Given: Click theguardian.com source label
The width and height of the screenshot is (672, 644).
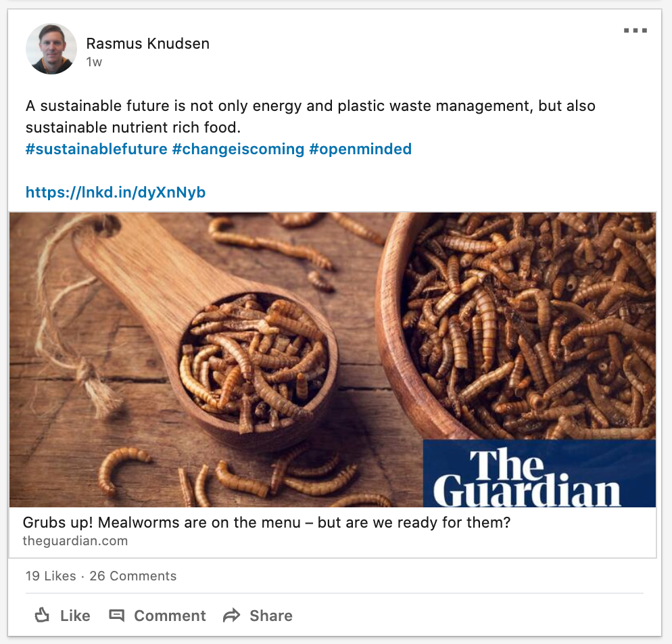Looking at the screenshot, I should click(x=76, y=541).
